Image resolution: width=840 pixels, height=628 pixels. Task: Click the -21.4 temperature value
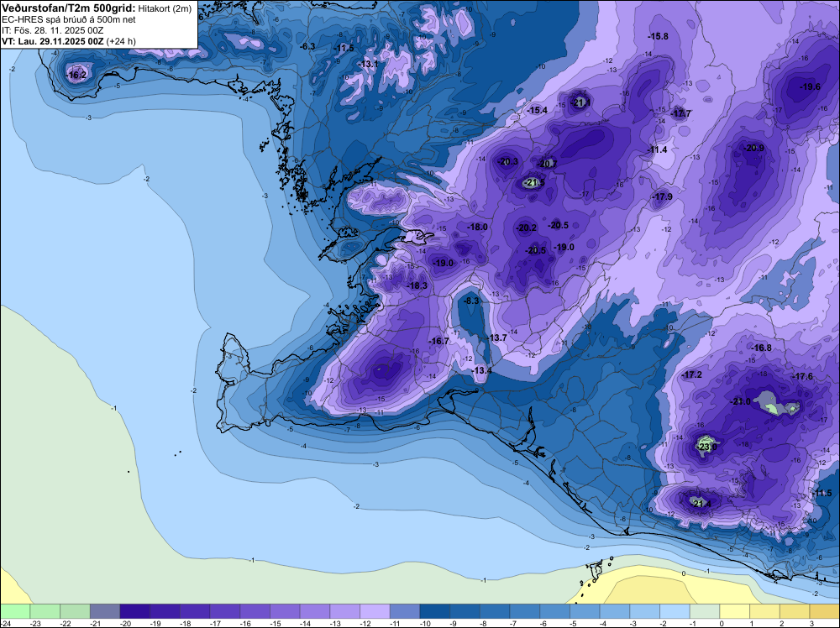701,504
